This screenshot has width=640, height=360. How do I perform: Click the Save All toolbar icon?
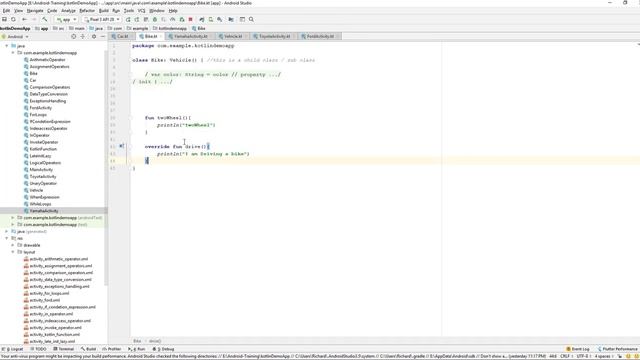coord(4,19)
